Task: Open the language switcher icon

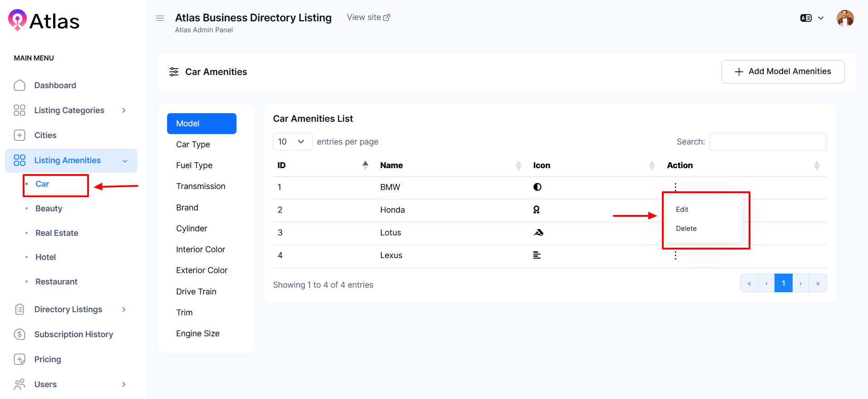Action: pos(806,18)
